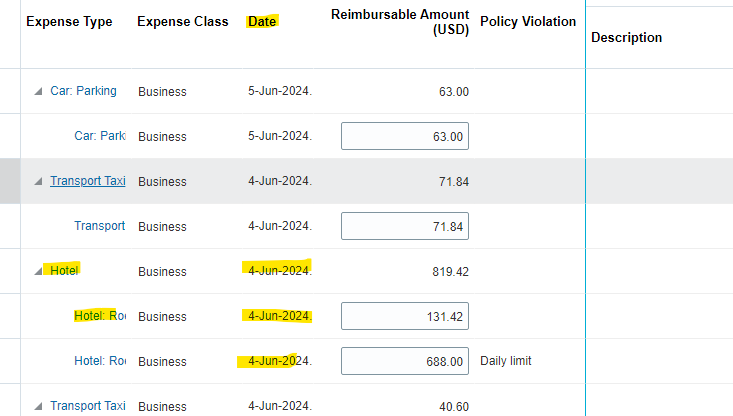Open the Hotel: Room link with Daily limit
The width and height of the screenshot is (733, 416).
click(x=100, y=361)
